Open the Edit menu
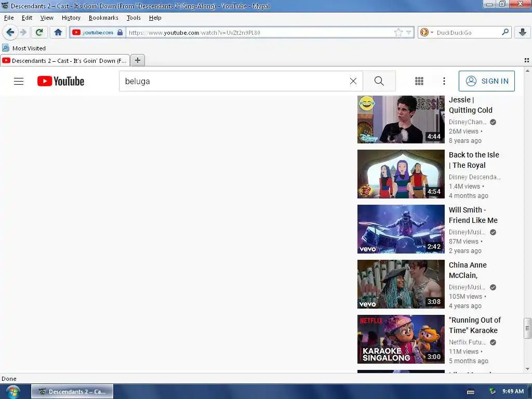Image resolution: width=532 pixels, height=399 pixels. click(27, 18)
